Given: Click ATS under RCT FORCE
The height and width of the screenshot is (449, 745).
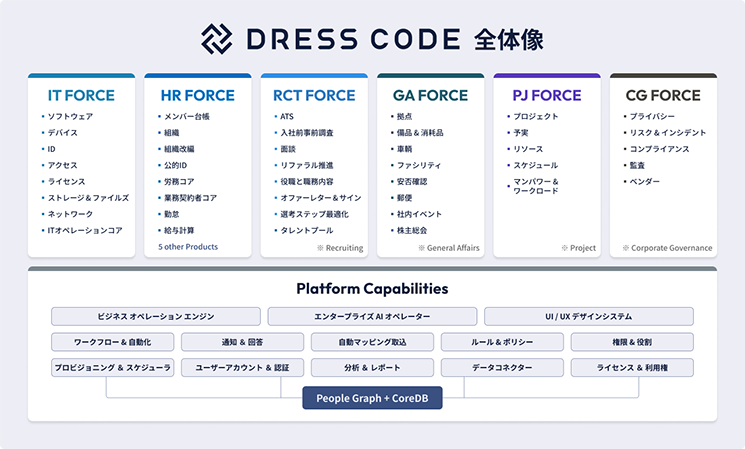Looking at the screenshot, I should point(287,116).
